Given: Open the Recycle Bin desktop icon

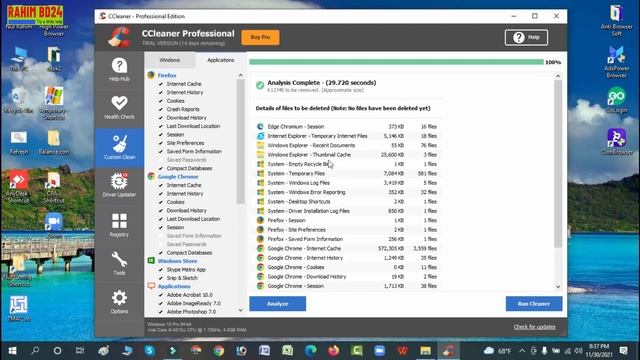Looking at the screenshot, I should pos(19,101).
